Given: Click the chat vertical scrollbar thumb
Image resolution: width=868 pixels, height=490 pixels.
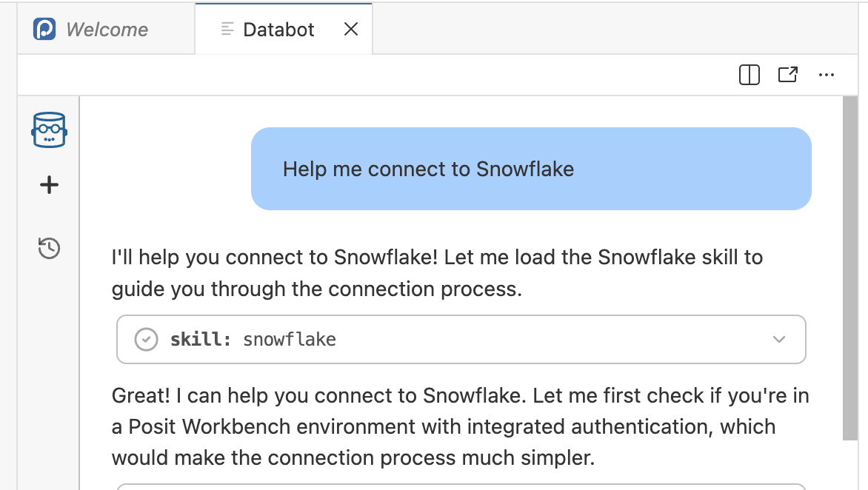Looking at the screenshot, I should point(850,266).
